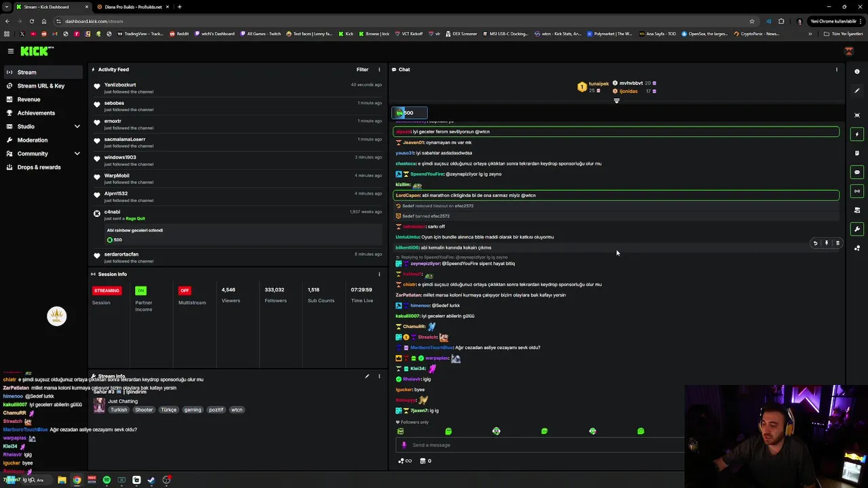The image size is (868, 488).
Task: Switch to Diana Pro Builds browser tab
Action: click(x=132, y=7)
